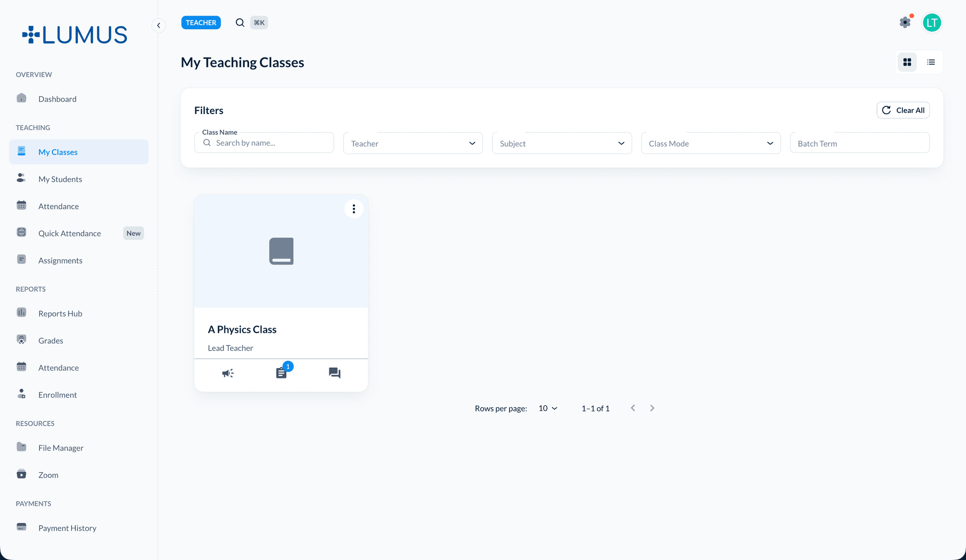
Task: Open the Subject filter dropdown
Action: (x=562, y=143)
